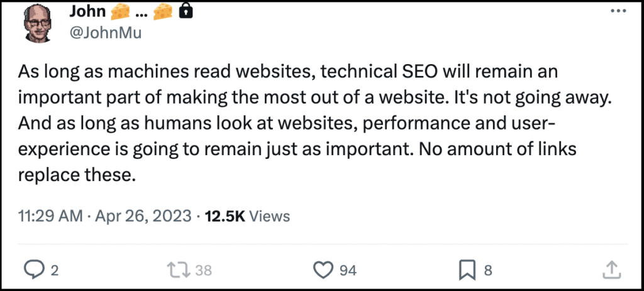Open John's profile picture
The height and width of the screenshot is (291, 644).
[41, 21]
